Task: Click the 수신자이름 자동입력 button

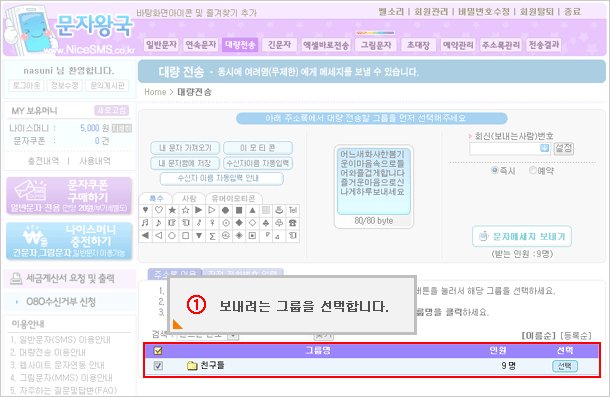Action: pos(258,163)
